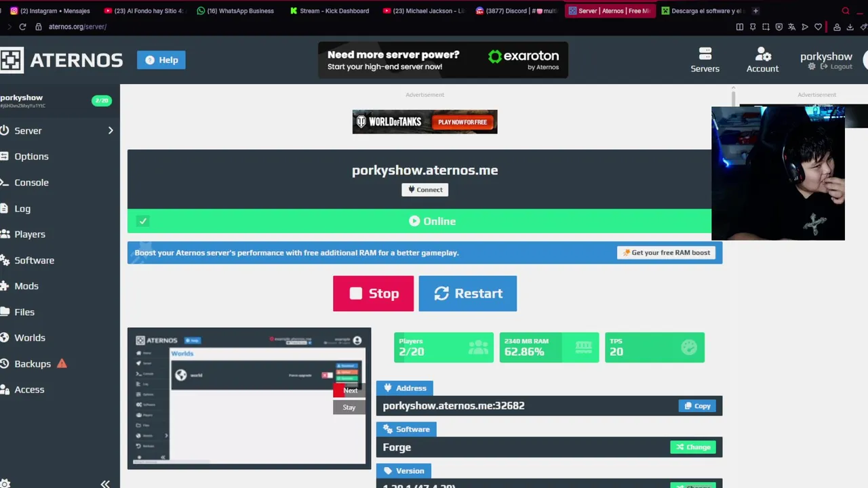868x488 pixels.
Task: Click the Software label tag
Action: coord(406,430)
